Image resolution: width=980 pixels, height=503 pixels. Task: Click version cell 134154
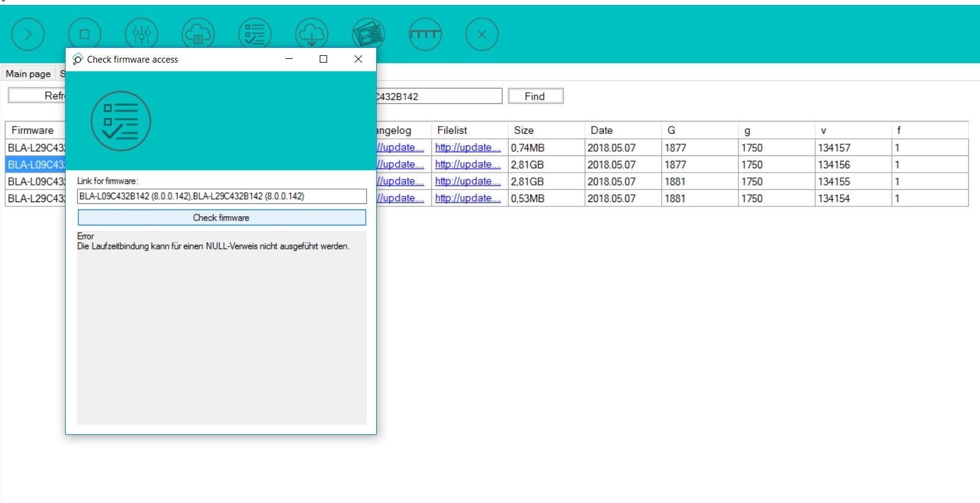click(x=853, y=198)
